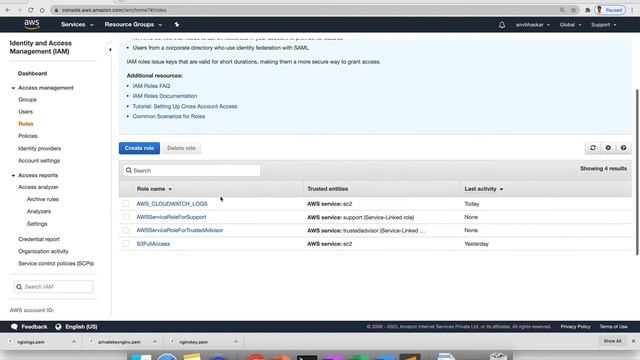
Task: Open the help question mark icon
Action: point(623,148)
